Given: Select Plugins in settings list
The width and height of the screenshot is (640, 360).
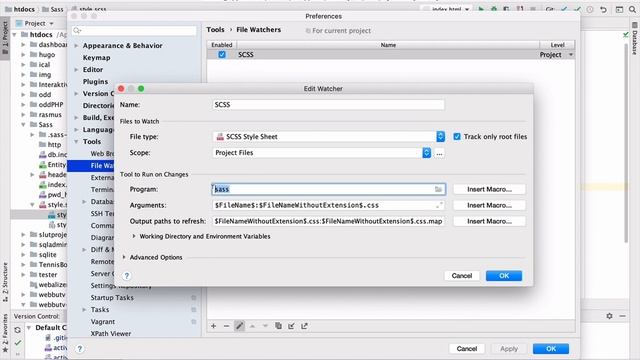Looking at the screenshot, I should tap(96, 82).
